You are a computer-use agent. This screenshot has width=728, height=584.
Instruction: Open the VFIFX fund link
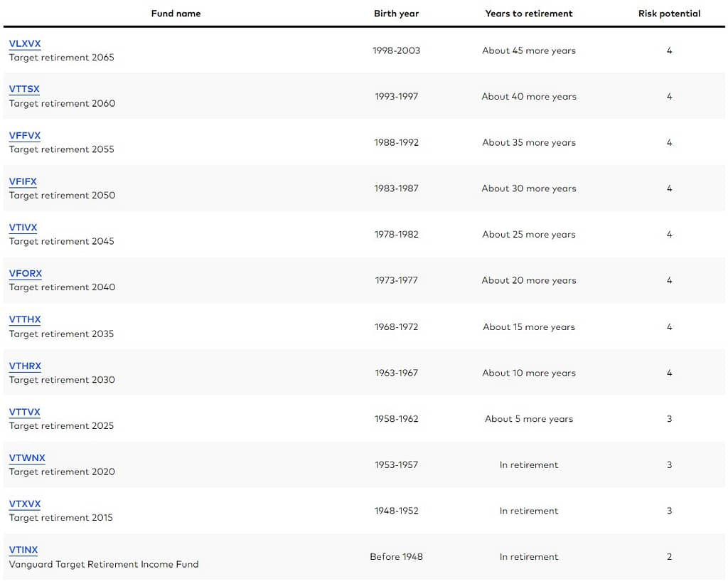click(23, 181)
